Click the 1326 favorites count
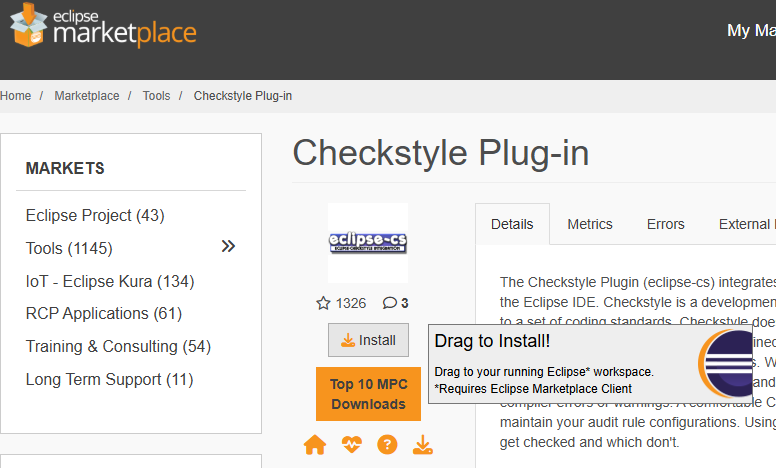The width and height of the screenshot is (776, 468). point(351,303)
